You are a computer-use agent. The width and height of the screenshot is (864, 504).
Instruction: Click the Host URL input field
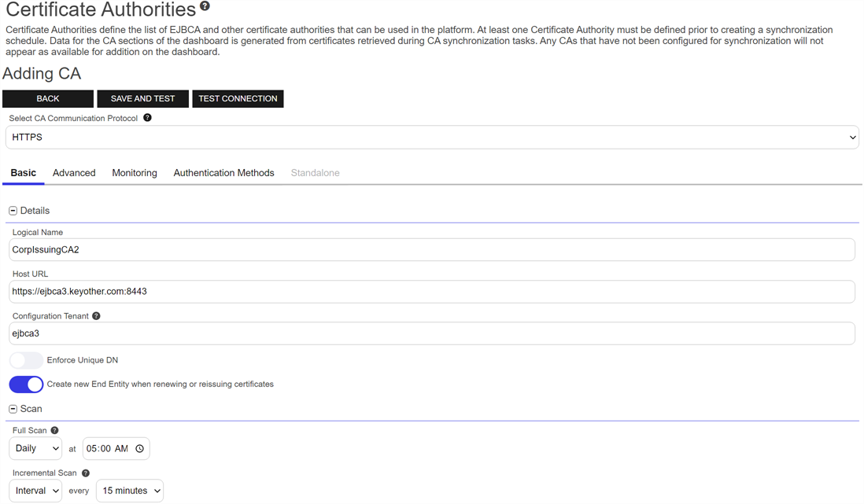point(432,292)
